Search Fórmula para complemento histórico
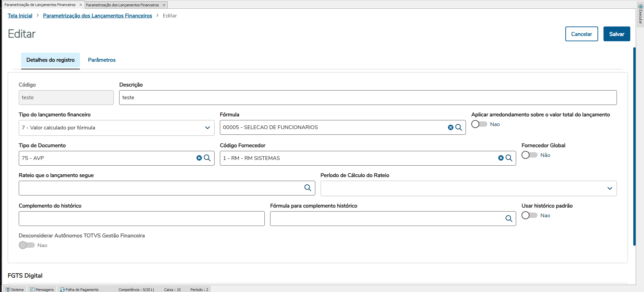This screenshot has width=644, height=292. [509, 219]
